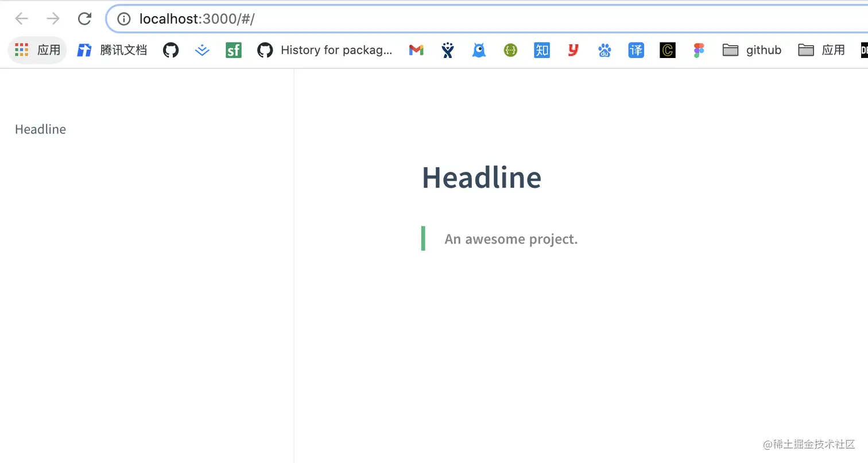Click the An awesome project. quote text
Viewport: 868px width, 463px height.
click(511, 239)
